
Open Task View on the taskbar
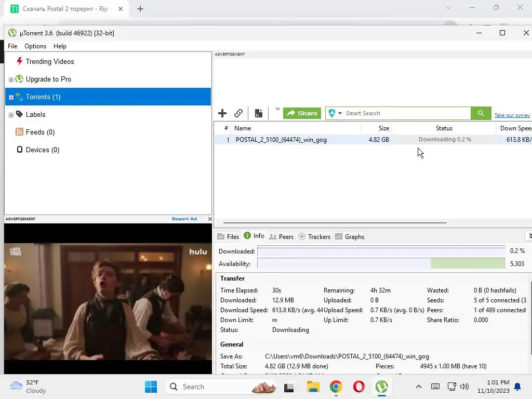click(289, 387)
